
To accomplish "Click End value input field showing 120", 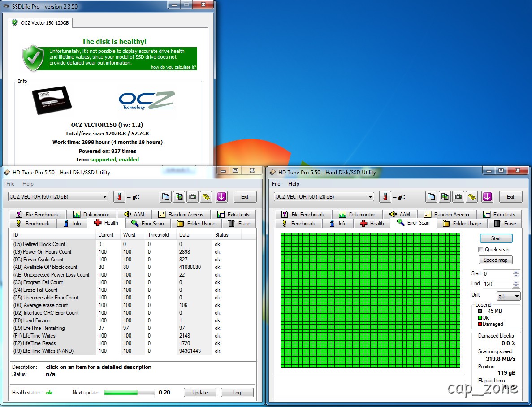I will pyautogui.click(x=497, y=284).
